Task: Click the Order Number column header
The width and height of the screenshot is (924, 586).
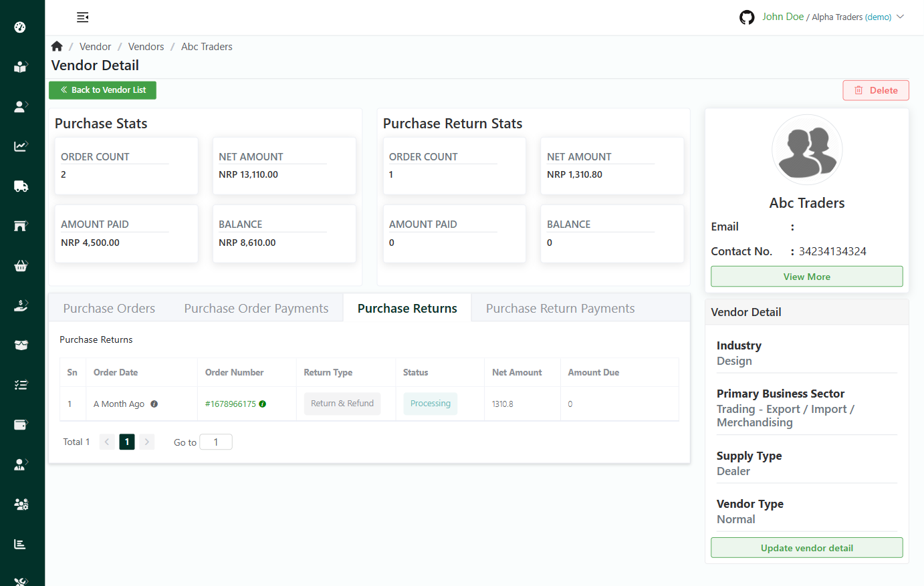Action: click(235, 372)
